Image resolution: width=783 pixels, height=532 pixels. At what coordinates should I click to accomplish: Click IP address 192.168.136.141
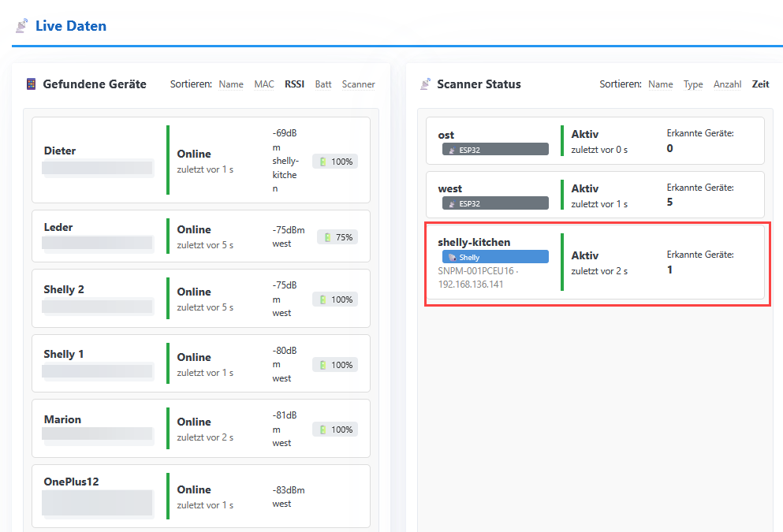tap(471, 284)
